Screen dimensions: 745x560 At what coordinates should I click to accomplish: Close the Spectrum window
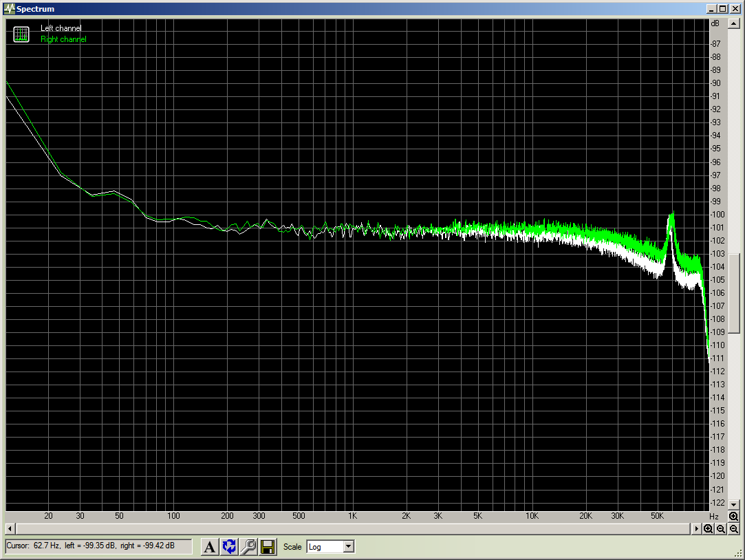(x=735, y=8)
